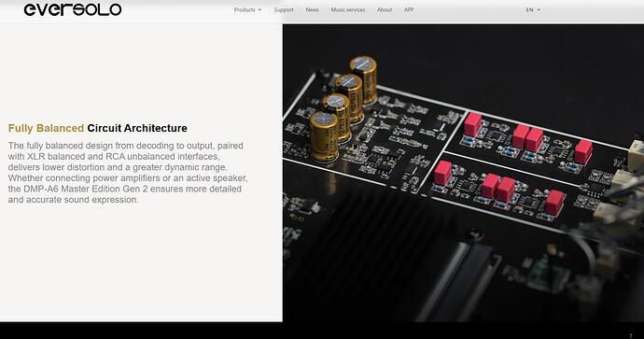Open the Support page

(x=284, y=9)
